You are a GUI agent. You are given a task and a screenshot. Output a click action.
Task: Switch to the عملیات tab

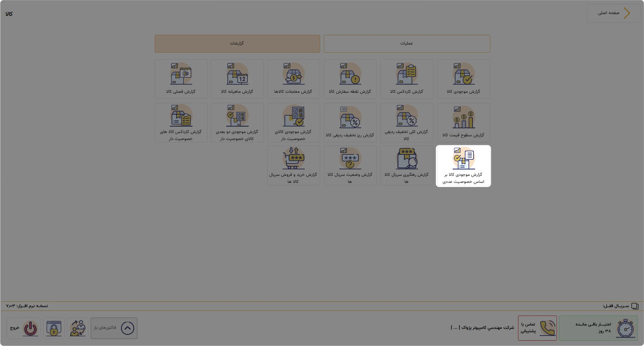pyautogui.click(x=407, y=44)
